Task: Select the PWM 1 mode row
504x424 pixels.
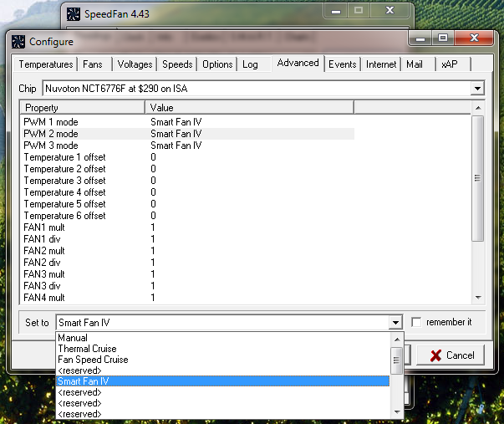Action: click(x=188, y=122)
